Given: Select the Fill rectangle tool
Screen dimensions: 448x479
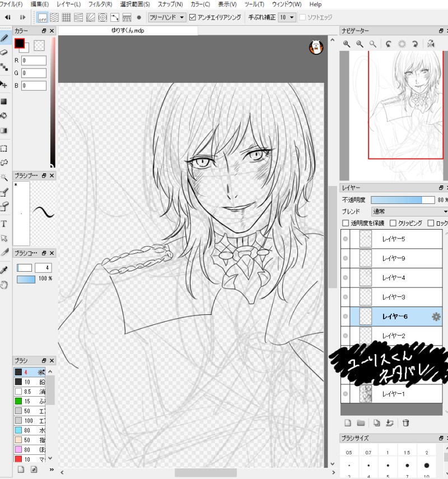Looking at the screenshot, I should click(4, 102).
